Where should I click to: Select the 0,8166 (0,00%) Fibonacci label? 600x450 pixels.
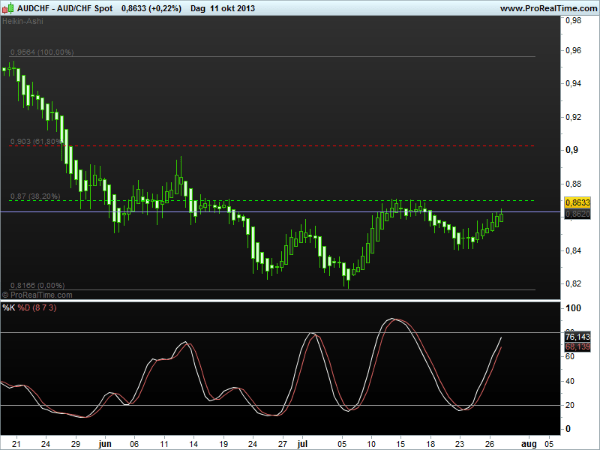(x=37, y=285)
